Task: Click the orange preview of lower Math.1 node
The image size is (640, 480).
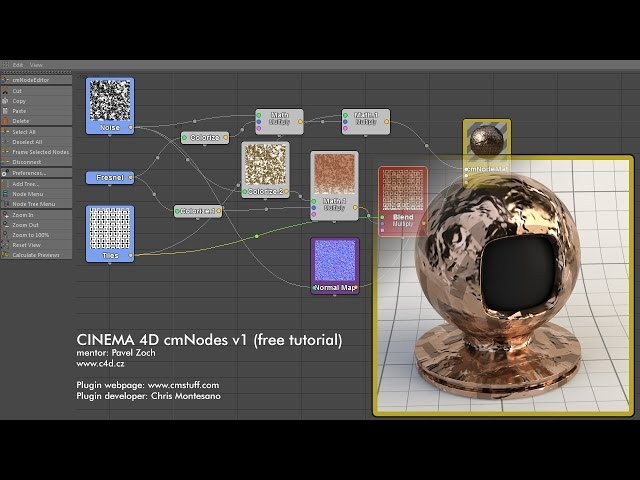Action: [335, 174]
